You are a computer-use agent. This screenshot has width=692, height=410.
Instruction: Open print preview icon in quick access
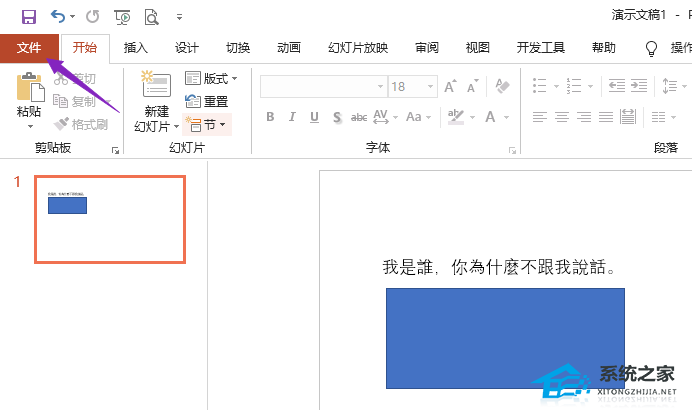151,17
